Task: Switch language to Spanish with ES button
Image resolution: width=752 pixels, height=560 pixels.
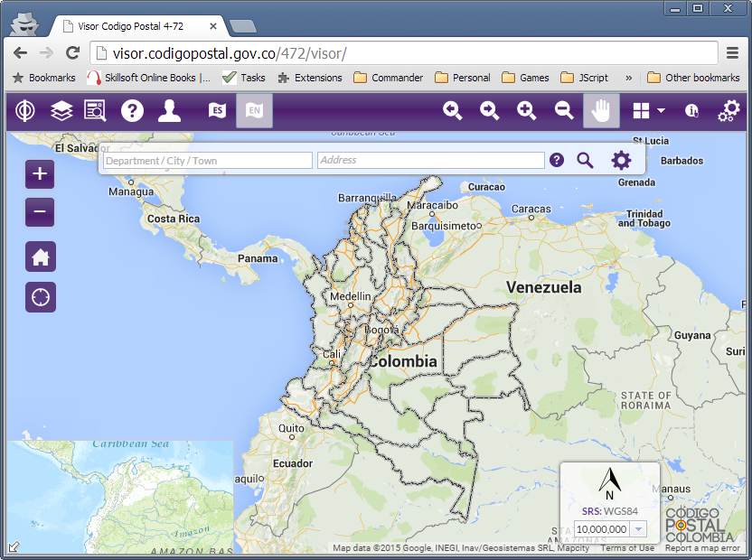Action: click(x=215, y=110)
